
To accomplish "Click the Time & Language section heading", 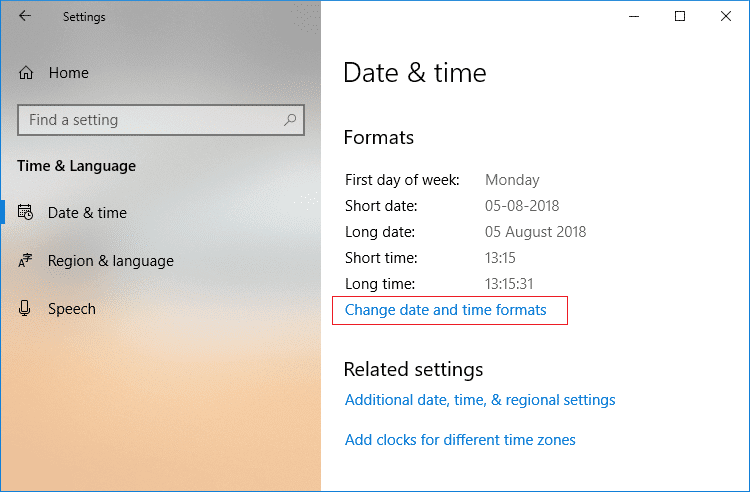I will tap(77, 166).
